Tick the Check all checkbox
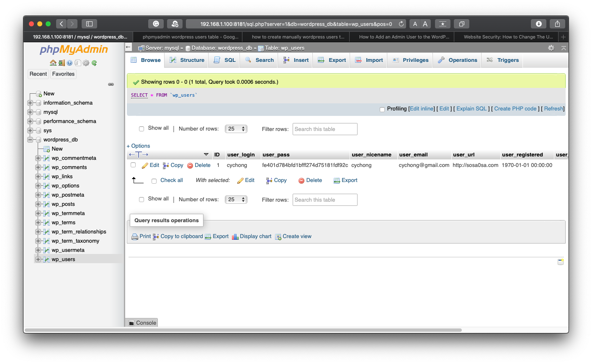The height and width of the screenshot is (364, 592). click(154, 181)
